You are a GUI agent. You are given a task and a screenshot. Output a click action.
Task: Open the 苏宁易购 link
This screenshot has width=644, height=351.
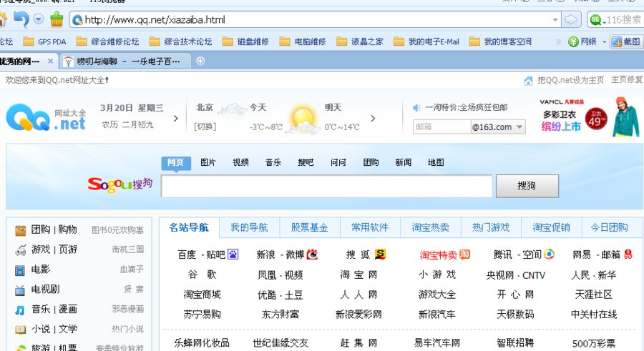[x=202, y=315]
